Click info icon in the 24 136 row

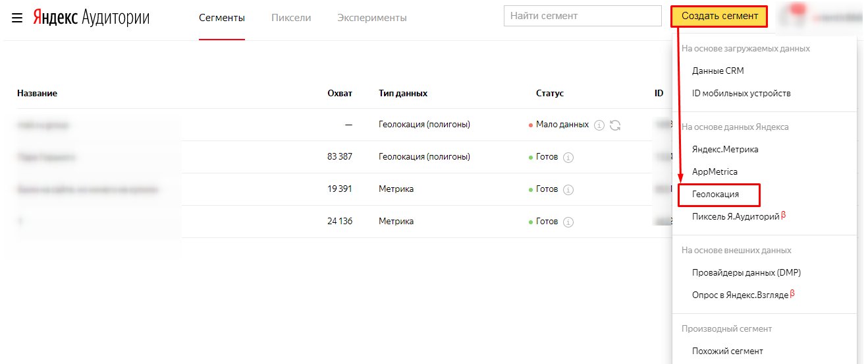pyautogui.click(x=568, y=222)
